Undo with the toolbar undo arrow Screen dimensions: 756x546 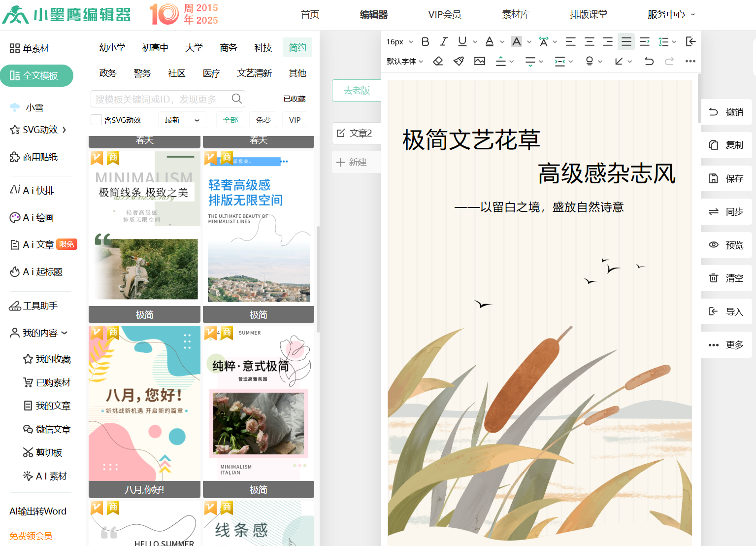point(649,61)
